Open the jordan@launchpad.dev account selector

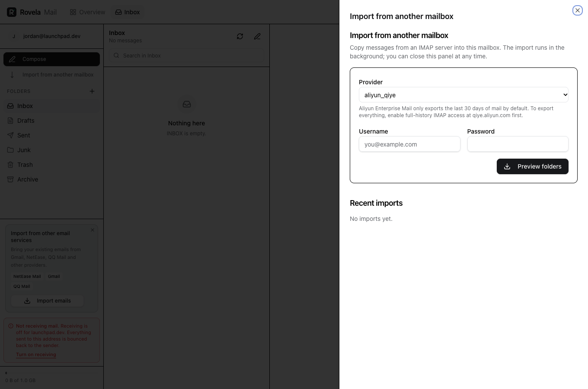(x=51, y=36)
